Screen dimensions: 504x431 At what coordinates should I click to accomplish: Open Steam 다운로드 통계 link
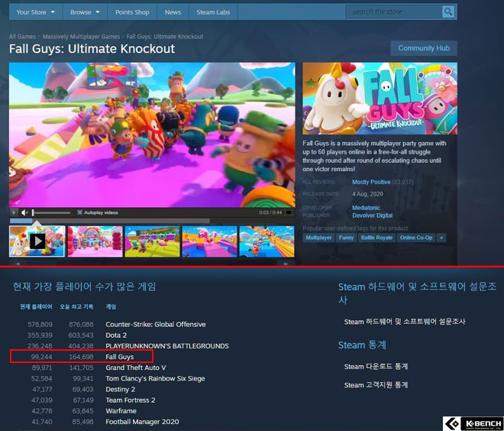coord(376,367)
